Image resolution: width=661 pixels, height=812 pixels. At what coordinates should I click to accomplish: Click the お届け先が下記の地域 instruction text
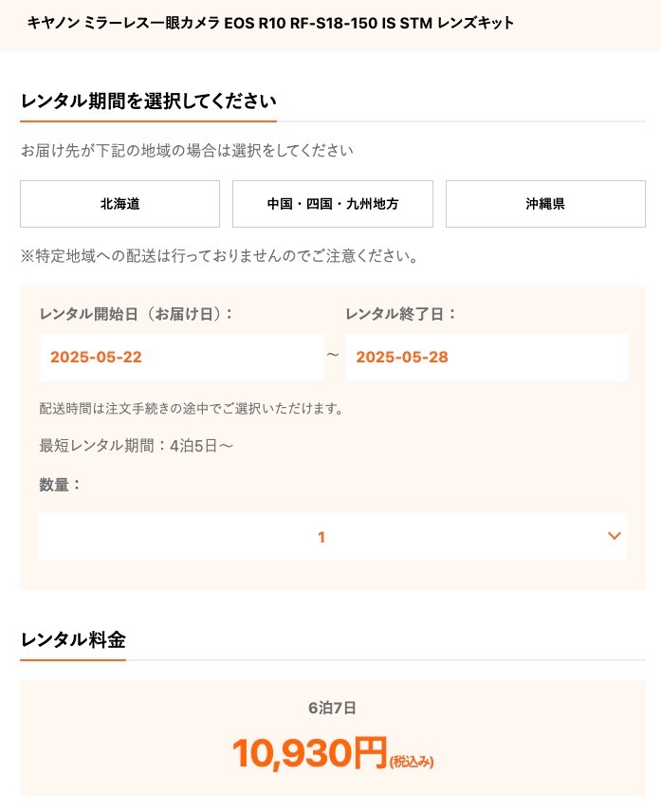pos(187,151)
